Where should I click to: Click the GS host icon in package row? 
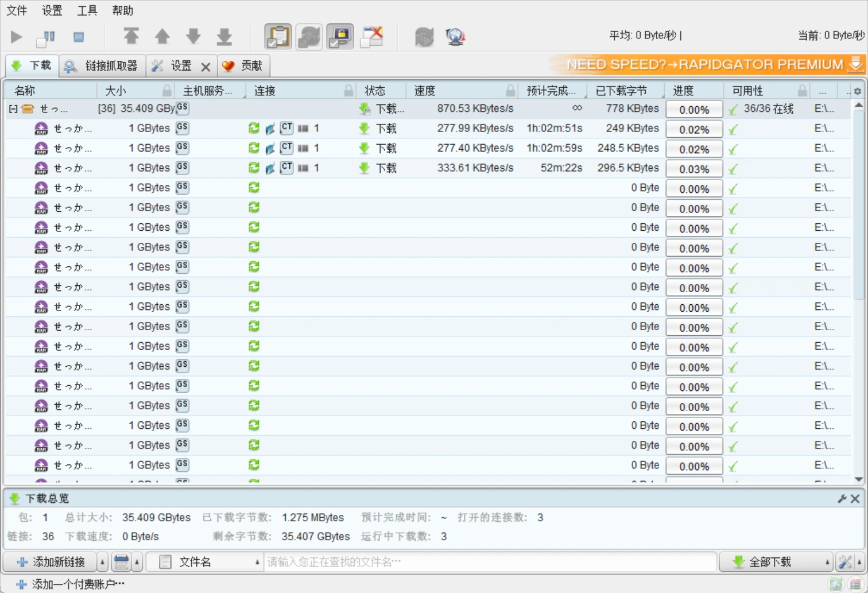tap(183, 108)
